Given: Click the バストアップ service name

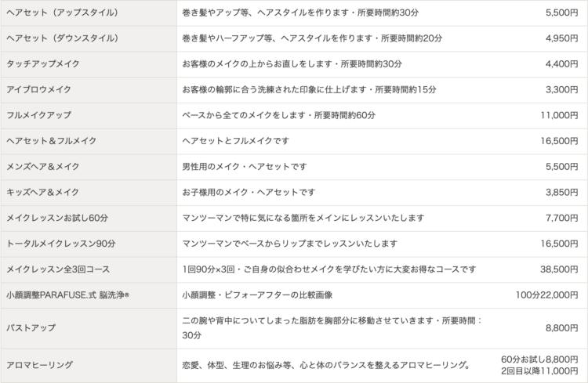Looking at the screenshot, I should (31, 328).
